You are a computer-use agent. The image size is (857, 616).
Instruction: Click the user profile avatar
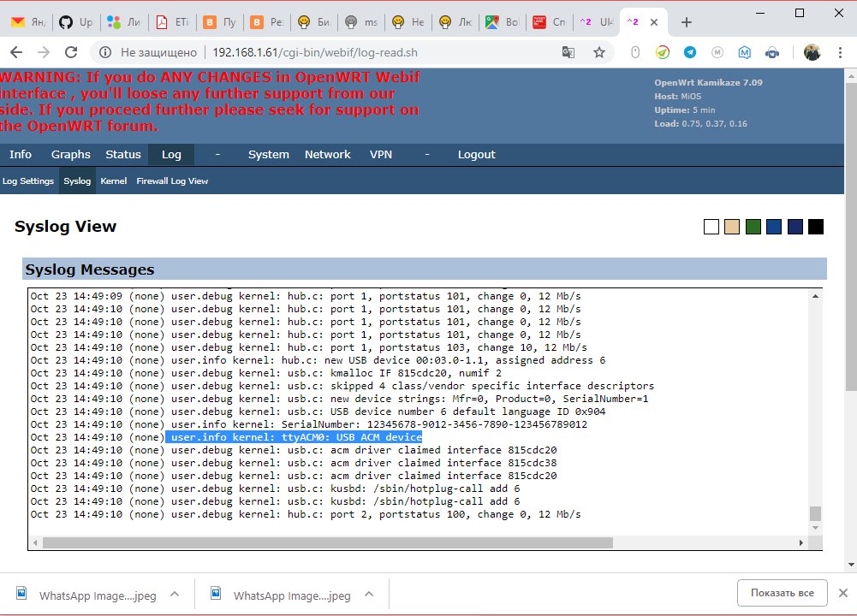coord(812,52)
